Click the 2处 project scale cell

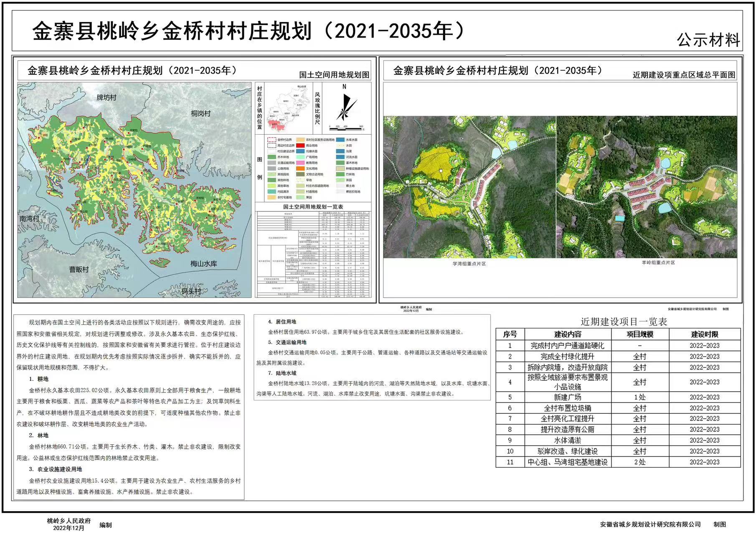640,462
